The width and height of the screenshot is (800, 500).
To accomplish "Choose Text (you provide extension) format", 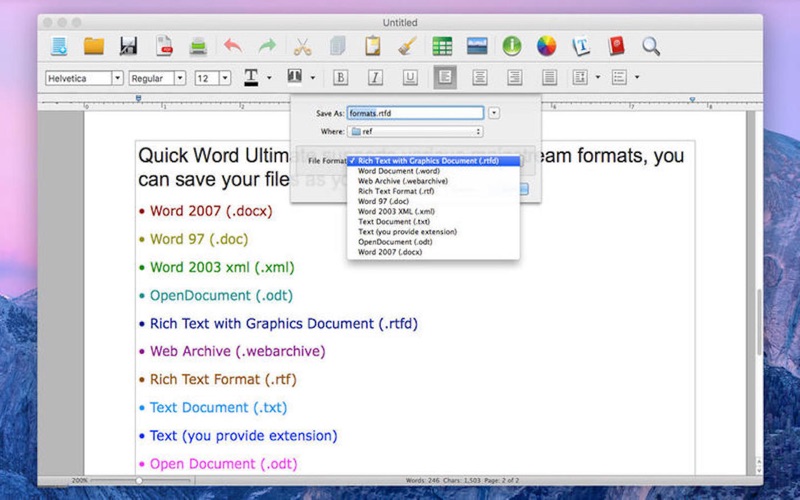I will point(434,232).
